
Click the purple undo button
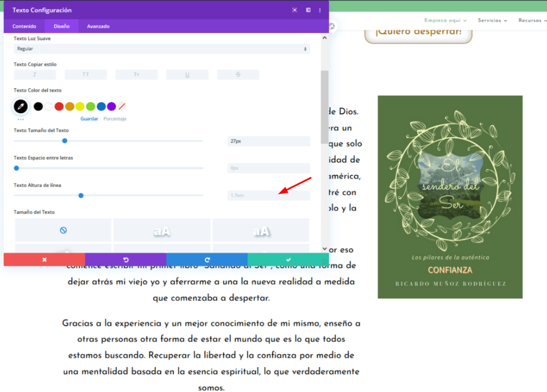[126, 260]
